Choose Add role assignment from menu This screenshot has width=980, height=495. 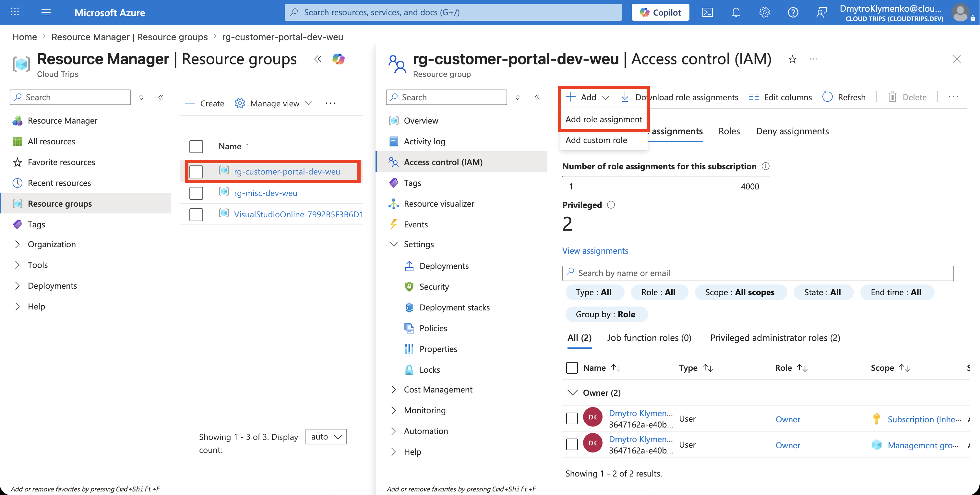pyautogui.click(x=604, y=119)
